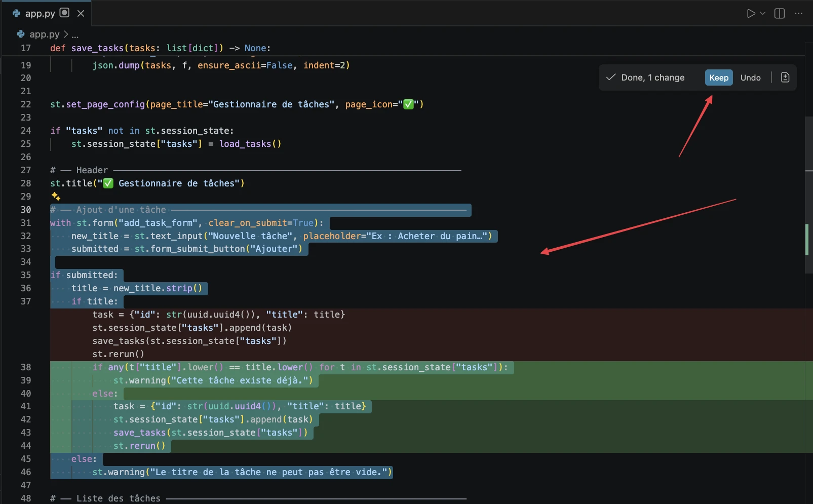Click the Python logo on the app.py tab
This screenshot has width=813, height=504.
pos(17,14)
